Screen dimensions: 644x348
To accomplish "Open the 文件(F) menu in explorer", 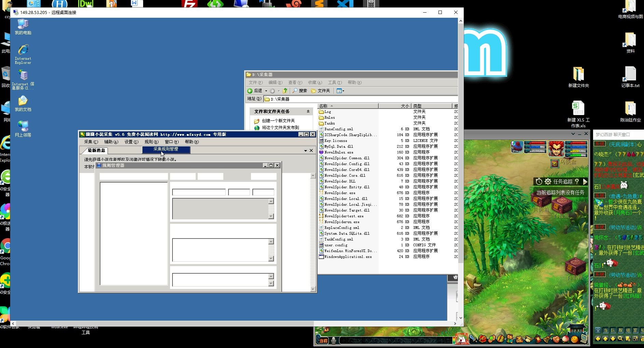I will coord(255,83).
